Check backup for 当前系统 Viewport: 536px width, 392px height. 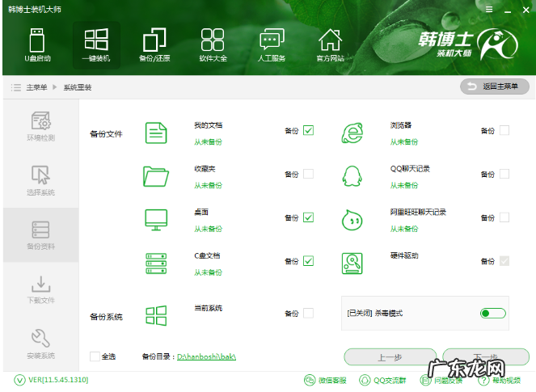click(x=308, y=313)
